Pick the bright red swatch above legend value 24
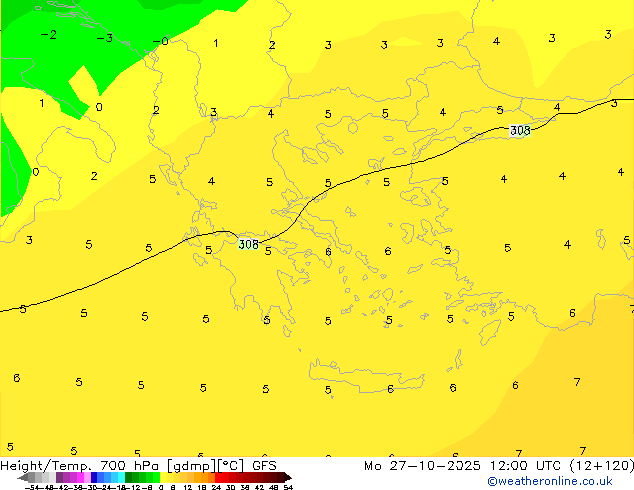 218,477
